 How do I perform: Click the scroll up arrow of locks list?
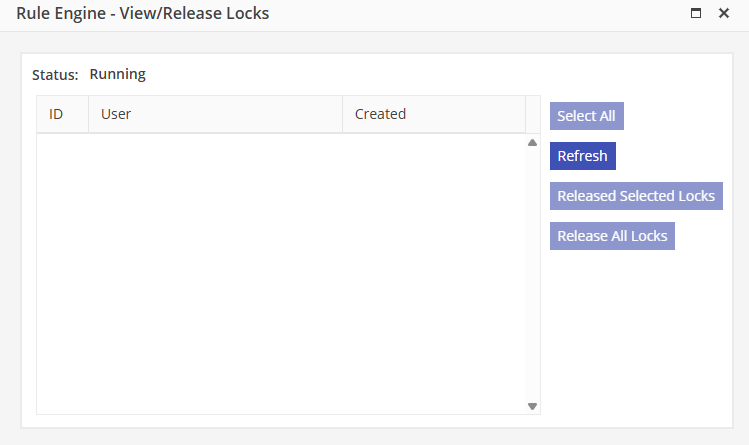[532, 143]
